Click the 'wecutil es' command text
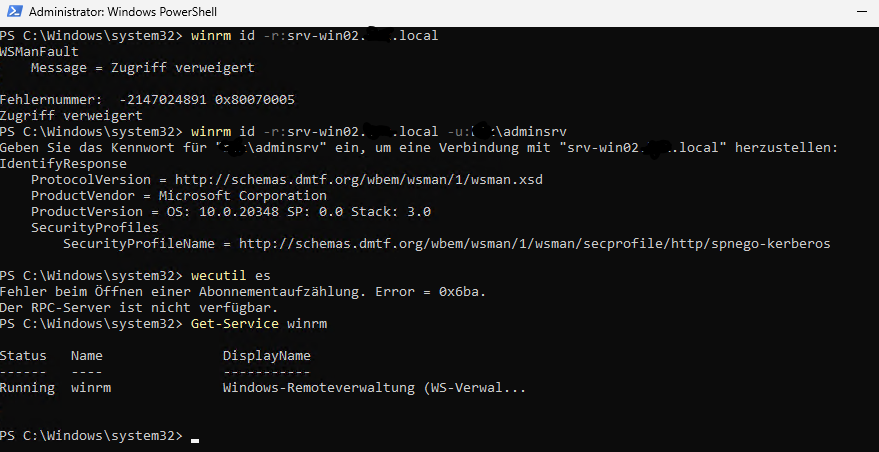The height and width of the screenshot is (452, 879). click(230, 276)
